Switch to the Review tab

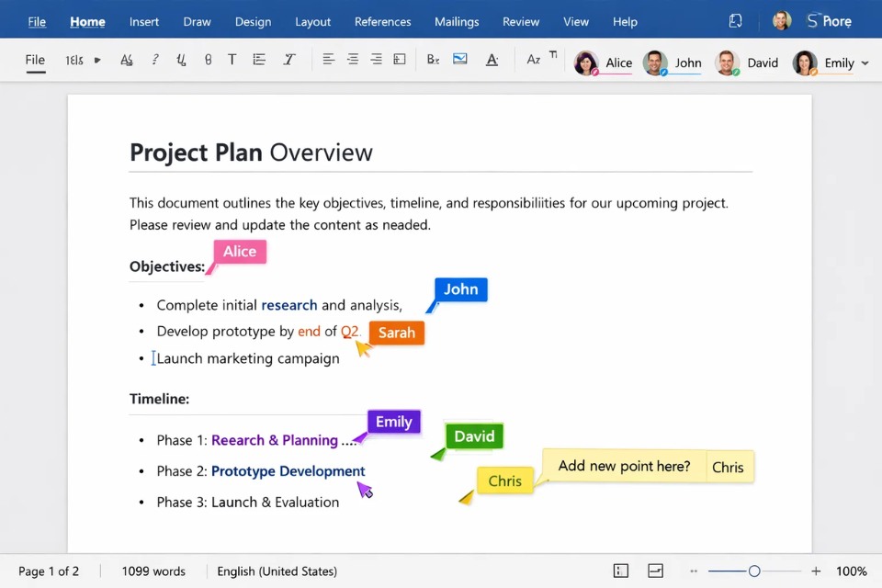click(521, 21)
